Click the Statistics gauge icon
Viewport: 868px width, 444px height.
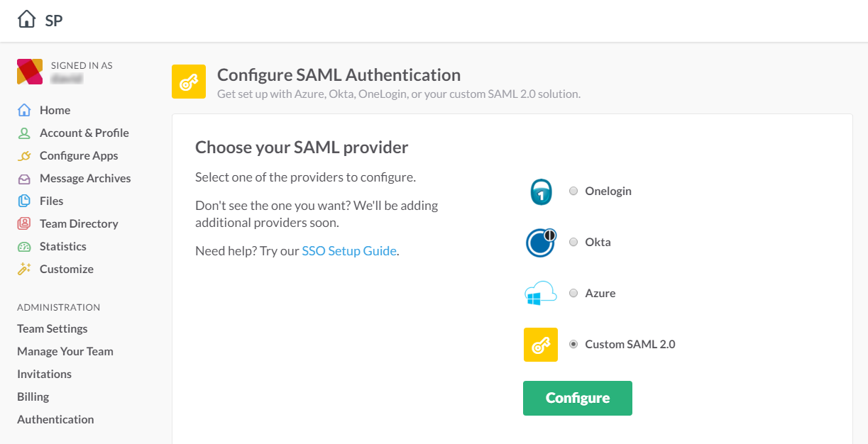[x=25, y=246]
